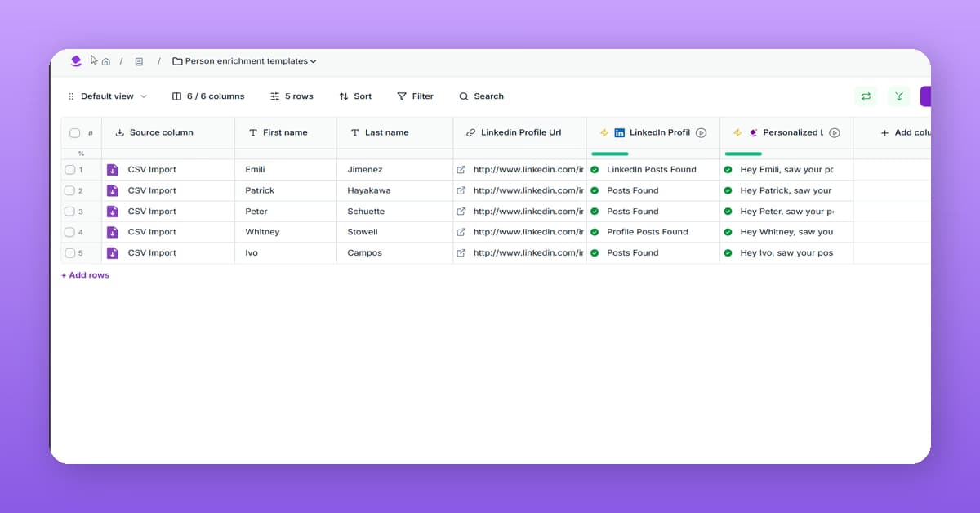Open the Person enrichment templates dropdown
Screen dimensions: 980x513
[245, 61]
